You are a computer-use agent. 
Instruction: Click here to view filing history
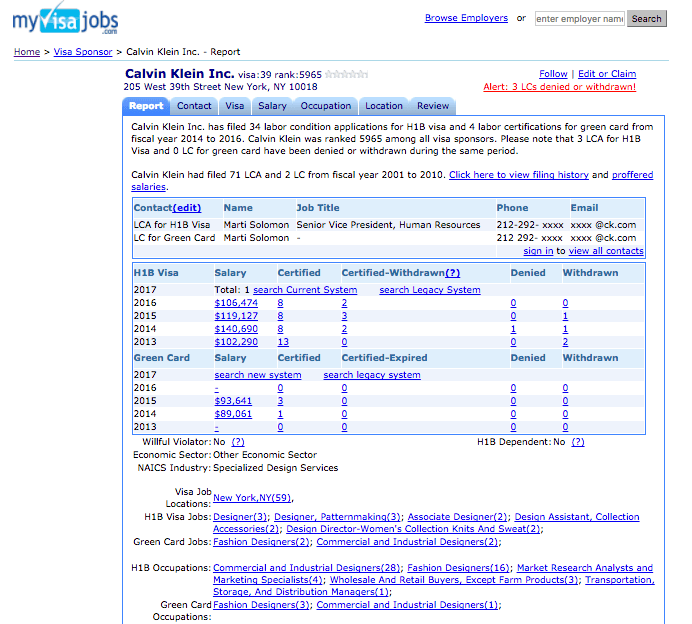[519, 175]
